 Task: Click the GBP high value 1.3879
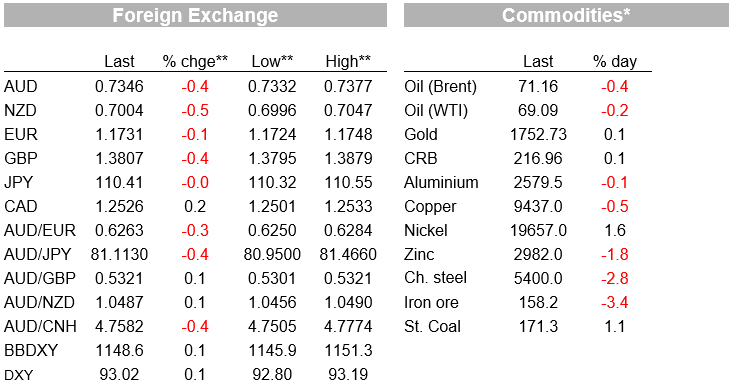click(348, 159)
